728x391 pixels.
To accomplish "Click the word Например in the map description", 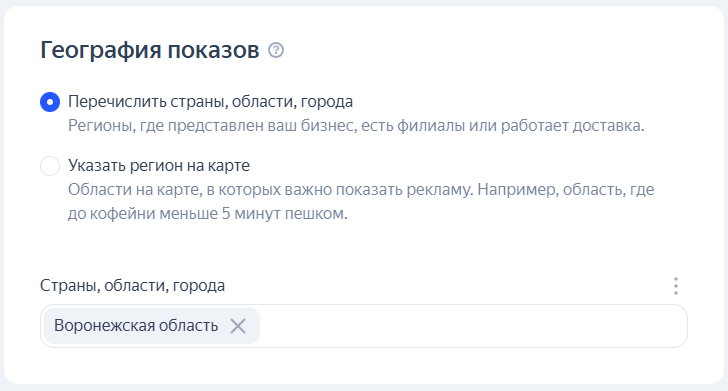I will click(x=518, y=189).
